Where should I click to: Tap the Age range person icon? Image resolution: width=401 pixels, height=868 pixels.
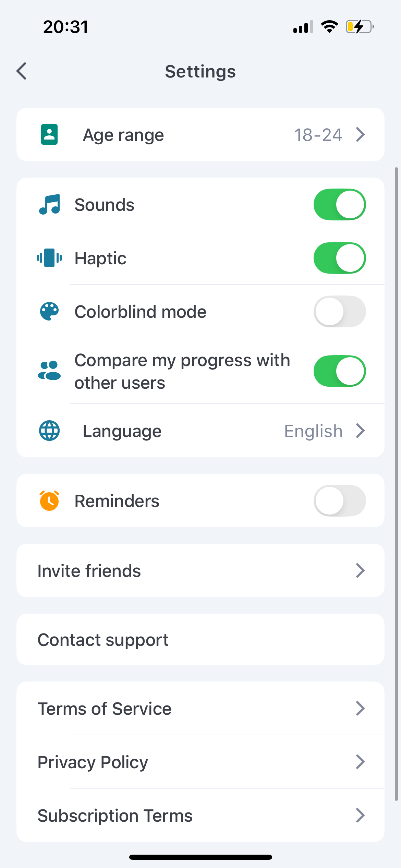49,134
